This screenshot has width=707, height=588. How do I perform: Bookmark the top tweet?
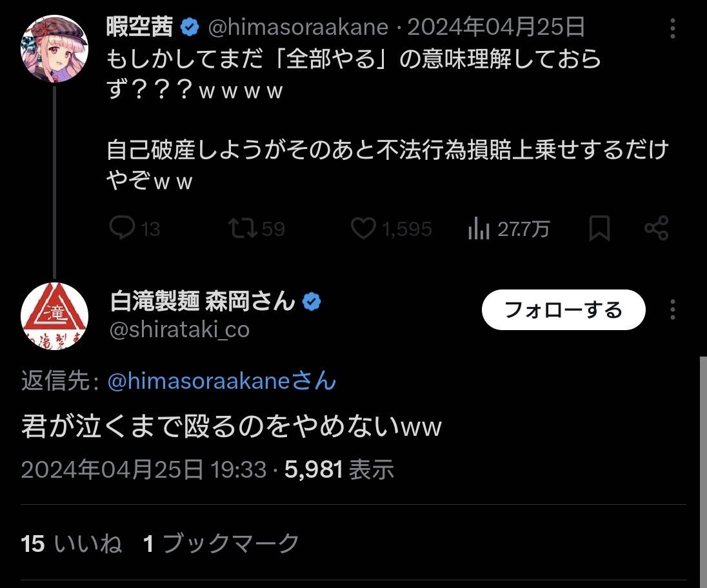click(x=599, y=228)
